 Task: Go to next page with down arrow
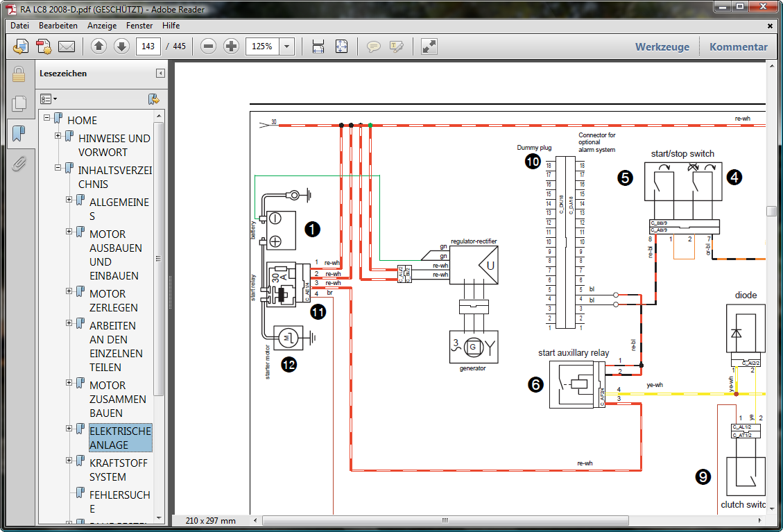[121, 46]
